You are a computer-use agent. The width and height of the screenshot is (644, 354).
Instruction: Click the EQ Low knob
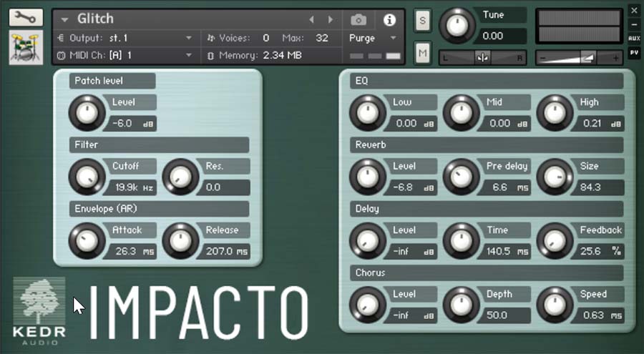click(x=368, y=113)
